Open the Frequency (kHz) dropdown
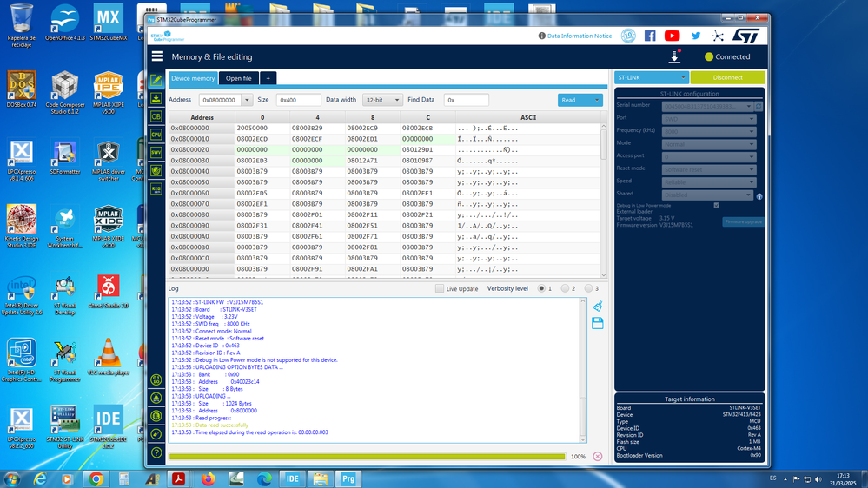The height and width of the screenshot is (488, 868). 709,132
